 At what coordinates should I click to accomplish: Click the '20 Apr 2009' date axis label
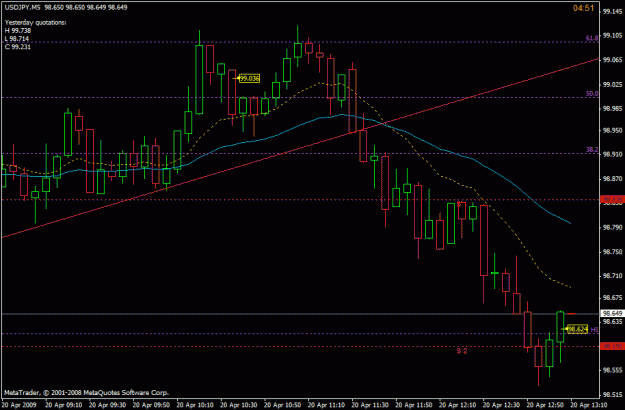[x=19, y=405]
